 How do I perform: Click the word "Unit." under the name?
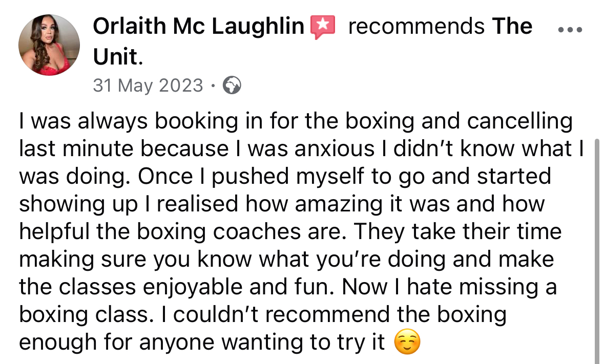click(x=117, y=57)
